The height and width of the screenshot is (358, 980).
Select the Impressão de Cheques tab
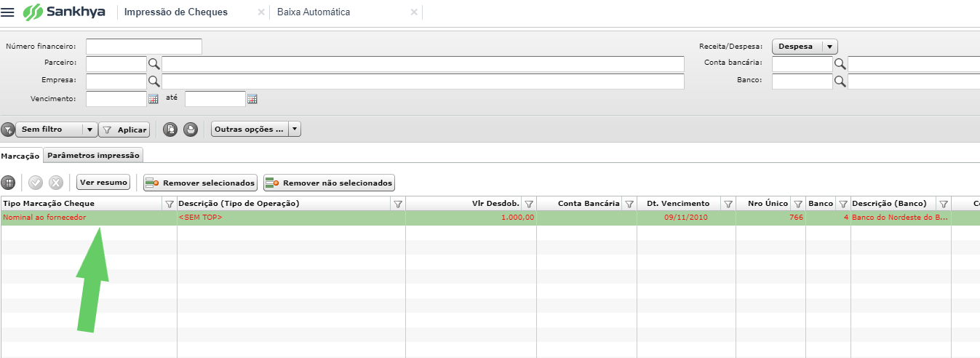click(x=176, y=12)
